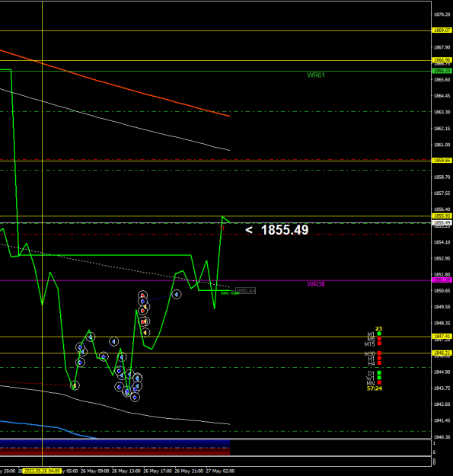Click the blue-red indicator band in subwindow
This screenshot has width=453, height=476.
tap(115, 448)
